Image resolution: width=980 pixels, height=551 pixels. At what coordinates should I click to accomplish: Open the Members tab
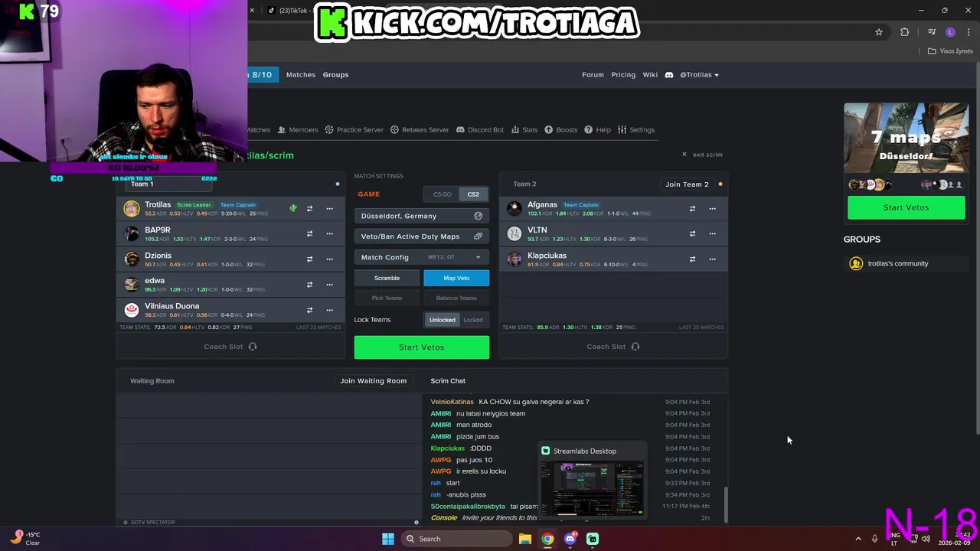298,130
